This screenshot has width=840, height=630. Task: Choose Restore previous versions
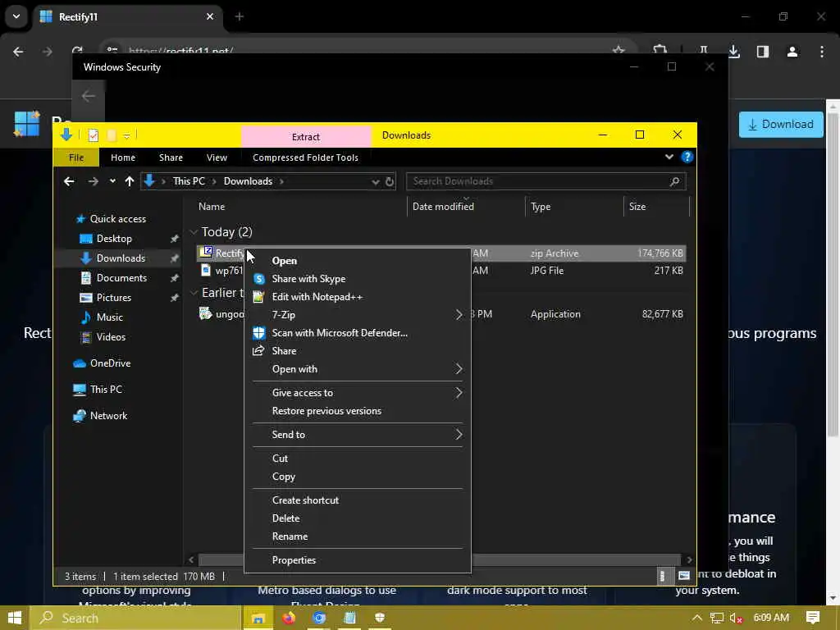tap(326, 411)
